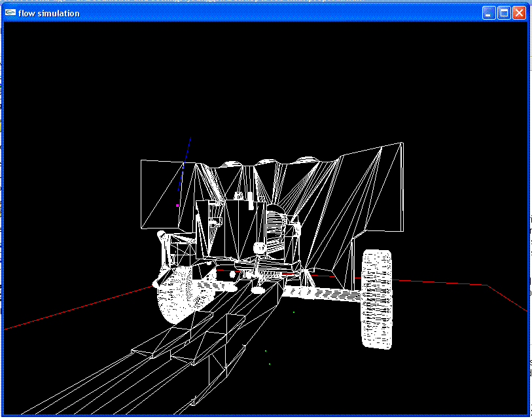
Task: Click the blue axis line
Action: pyautogui.click(x=185, y=162)
